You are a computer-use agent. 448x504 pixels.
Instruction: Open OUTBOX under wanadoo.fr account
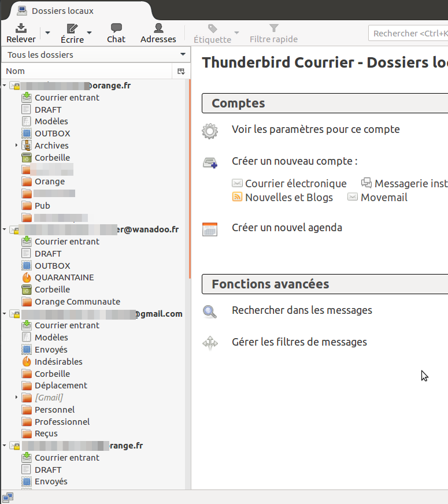tap(53, 266)
